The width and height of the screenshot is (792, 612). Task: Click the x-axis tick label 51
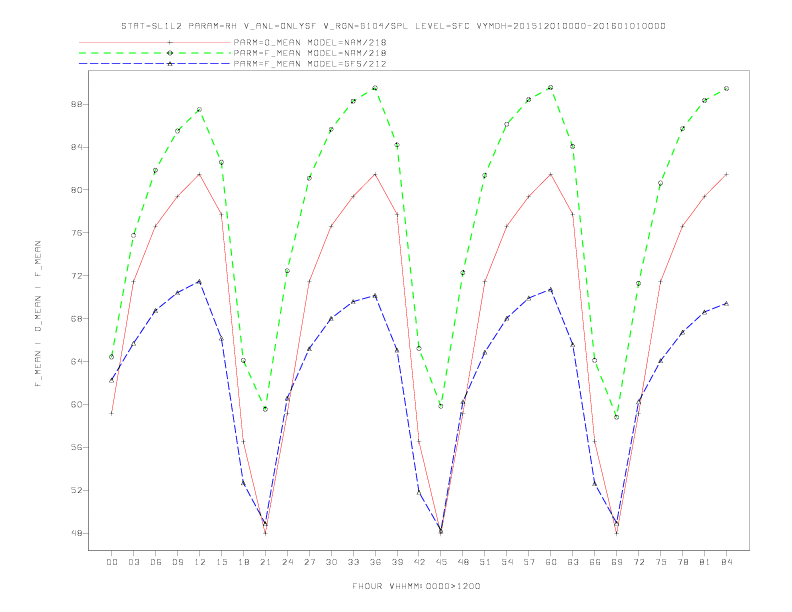[x=485, y=562]
